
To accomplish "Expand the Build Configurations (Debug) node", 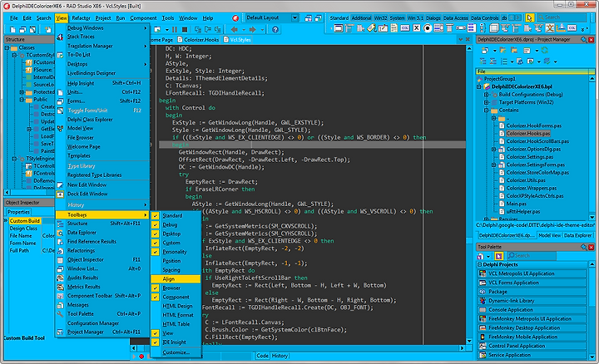I will (x=487, y=95).
